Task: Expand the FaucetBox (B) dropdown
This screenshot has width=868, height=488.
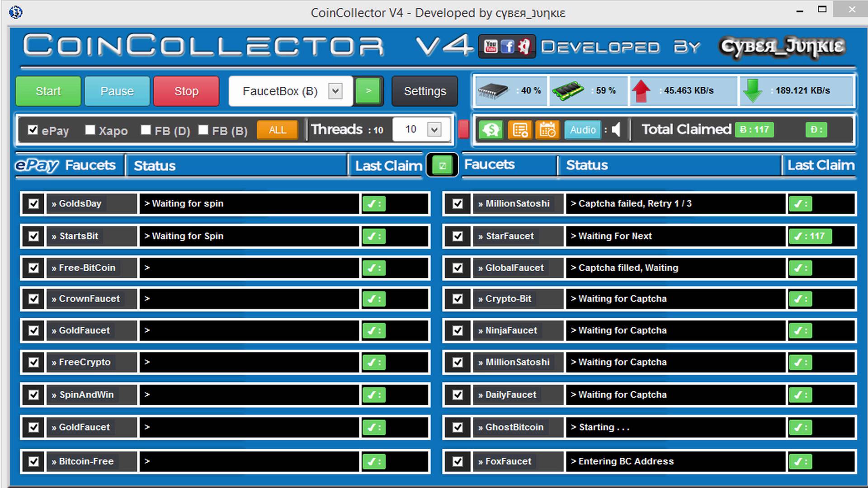Action: pyautogui.click(x=336, y=91)
